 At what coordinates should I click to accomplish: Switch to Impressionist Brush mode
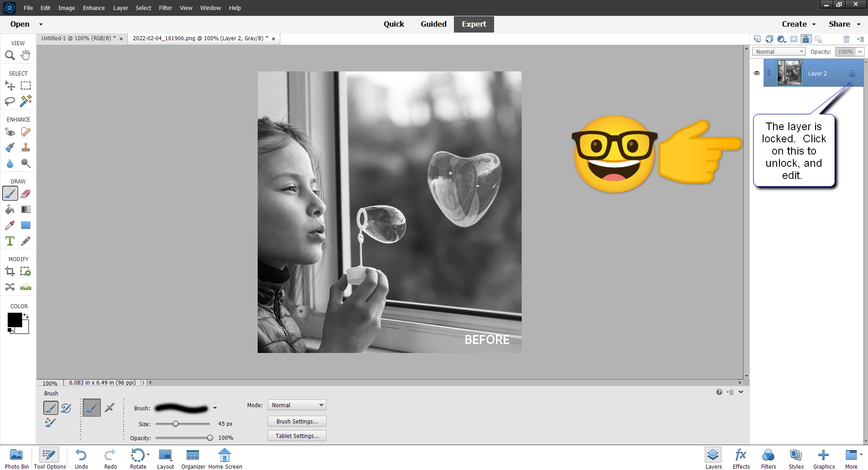click(66, 408)
